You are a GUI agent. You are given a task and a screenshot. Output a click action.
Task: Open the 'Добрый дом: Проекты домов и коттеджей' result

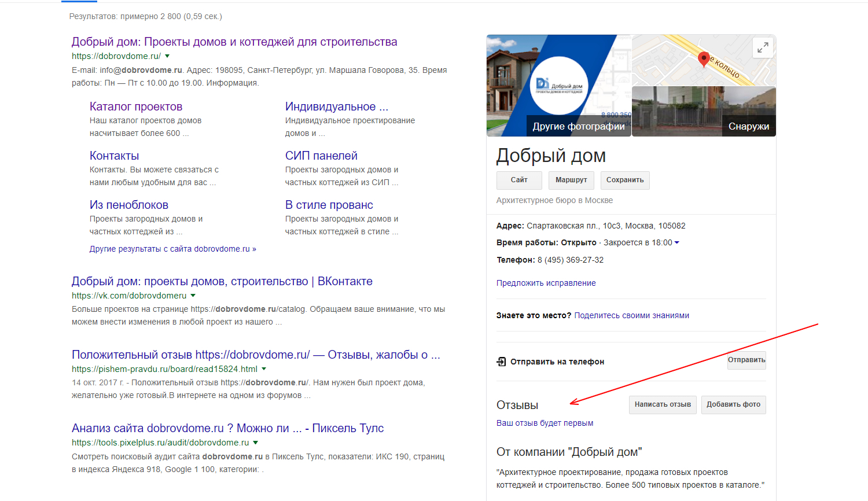click(x=234, y=42)
